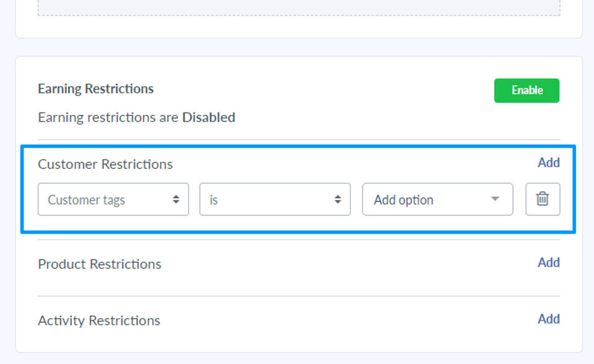594x364 pixels.
Task: Expand the Add option selector
Action: [437, 200]
